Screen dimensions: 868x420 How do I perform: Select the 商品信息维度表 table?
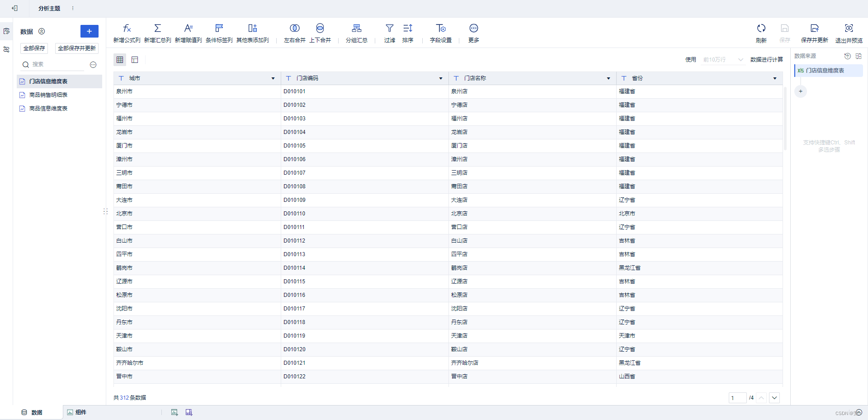pos(59,109)
